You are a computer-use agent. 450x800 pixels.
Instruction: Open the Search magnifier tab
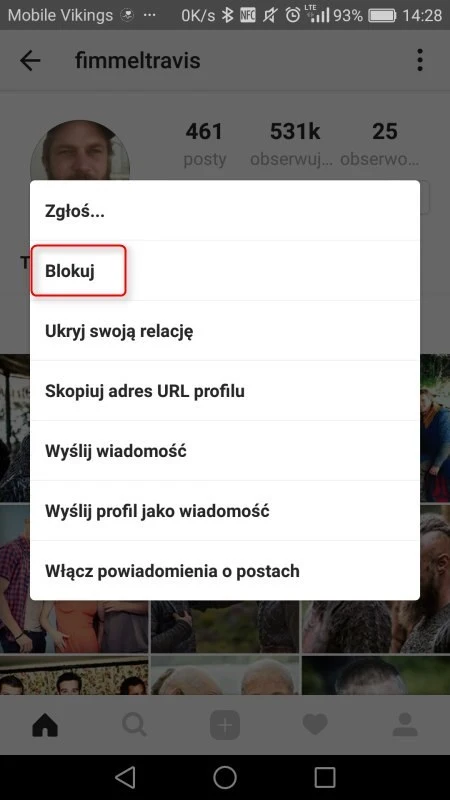135,724
